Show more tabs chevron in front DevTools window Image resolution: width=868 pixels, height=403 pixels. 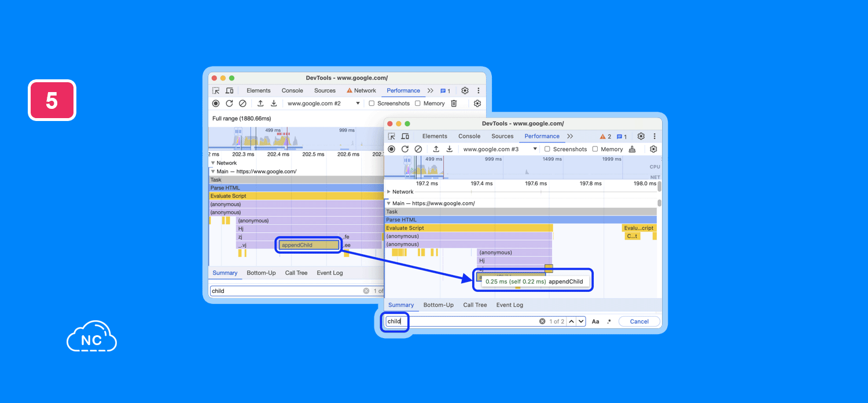click(x=570, y=137)
